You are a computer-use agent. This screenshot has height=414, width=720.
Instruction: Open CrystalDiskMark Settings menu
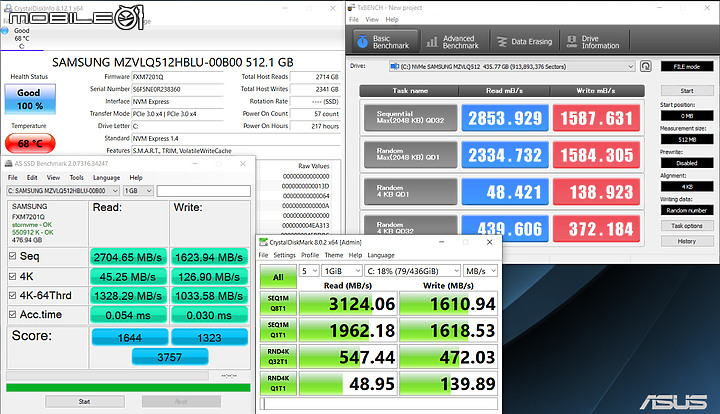[x=284, y=255]
